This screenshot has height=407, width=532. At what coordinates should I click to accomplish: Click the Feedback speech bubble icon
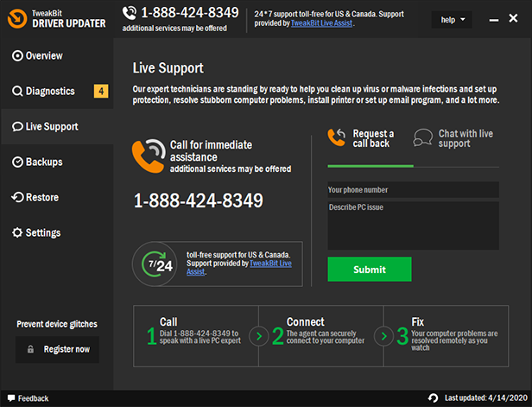(x=11, y=398)
